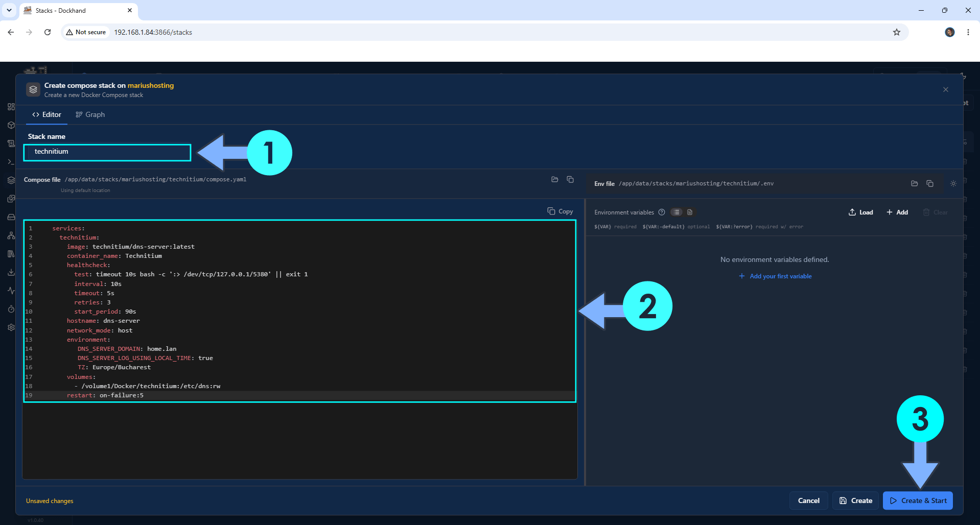Click the browser address bar URL
This screenshot has width=980, height=525.
(x=153, y=32)
